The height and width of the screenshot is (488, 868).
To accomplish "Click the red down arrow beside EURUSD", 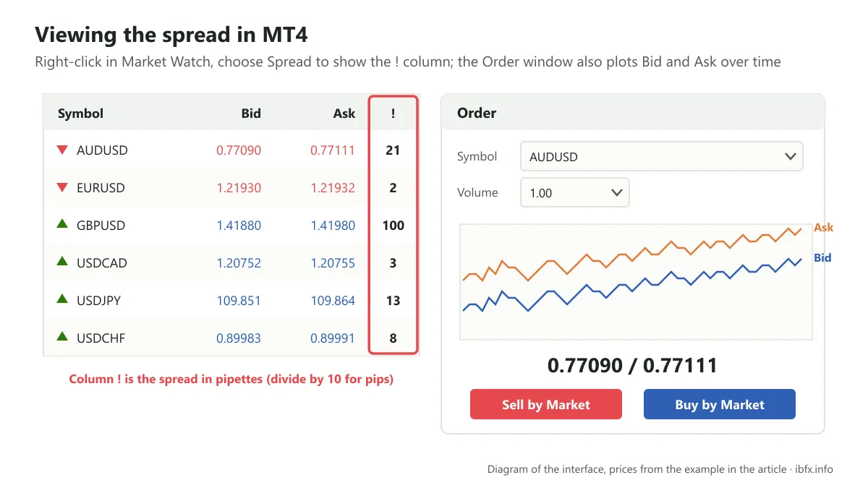I will point(62,187).
